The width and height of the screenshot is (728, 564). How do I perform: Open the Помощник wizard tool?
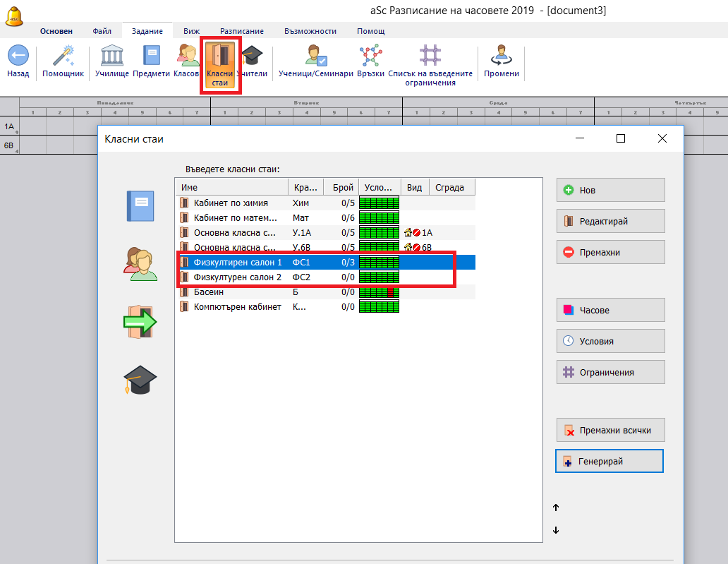pos(63,56)
